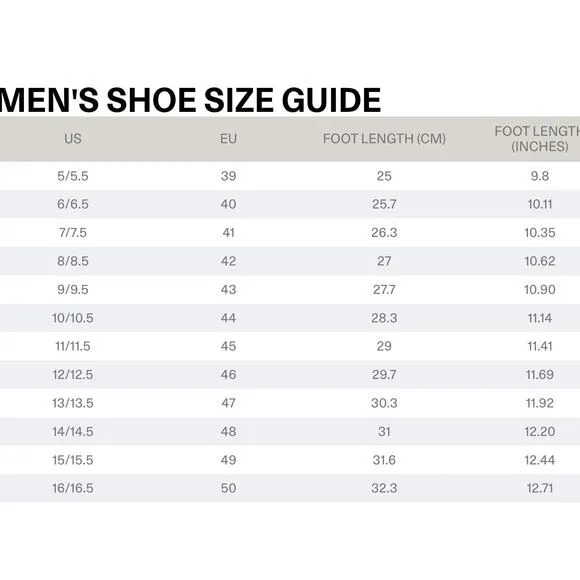The width and height of the screenshot is (580, 580).
Task: Select the US column header
Action: tap(73, 139)
